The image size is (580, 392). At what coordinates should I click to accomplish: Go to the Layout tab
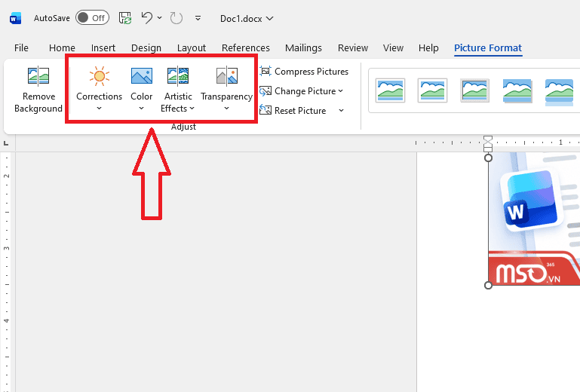pos(192,47)
